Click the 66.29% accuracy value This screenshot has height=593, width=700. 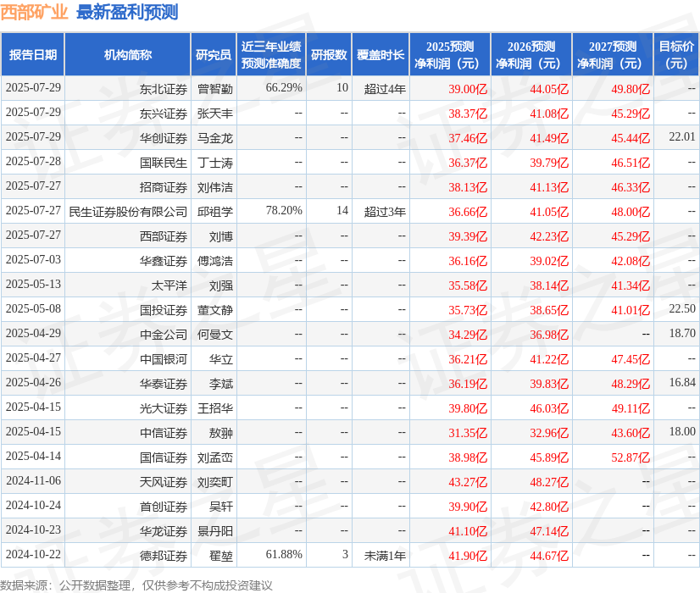point(284,87)
